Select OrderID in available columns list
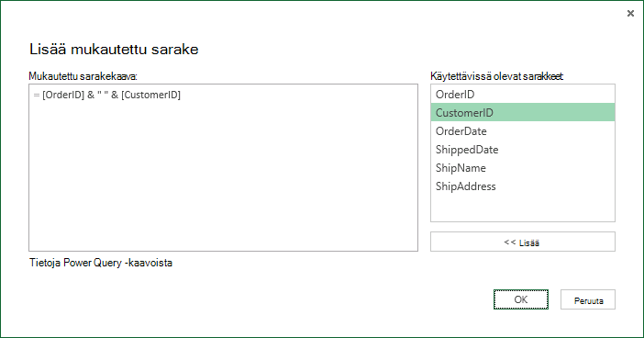This screenshot has height=338, width=644. coord(523,95)
